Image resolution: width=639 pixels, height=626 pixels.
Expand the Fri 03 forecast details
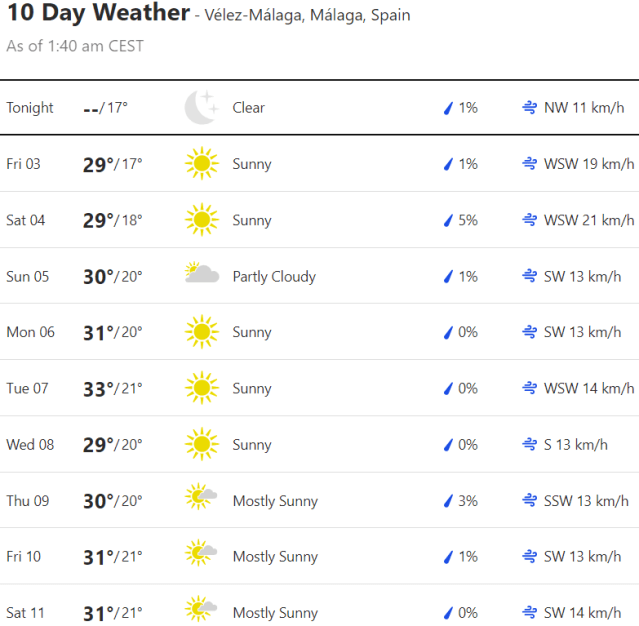pyautogui.click(x=24, y=164)
